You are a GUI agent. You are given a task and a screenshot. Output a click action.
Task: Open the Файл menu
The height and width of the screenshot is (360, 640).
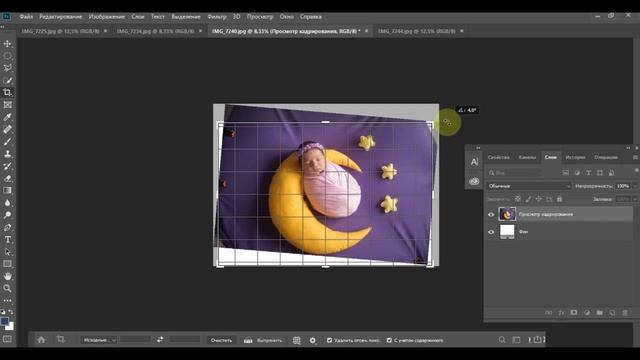point(26,17)
